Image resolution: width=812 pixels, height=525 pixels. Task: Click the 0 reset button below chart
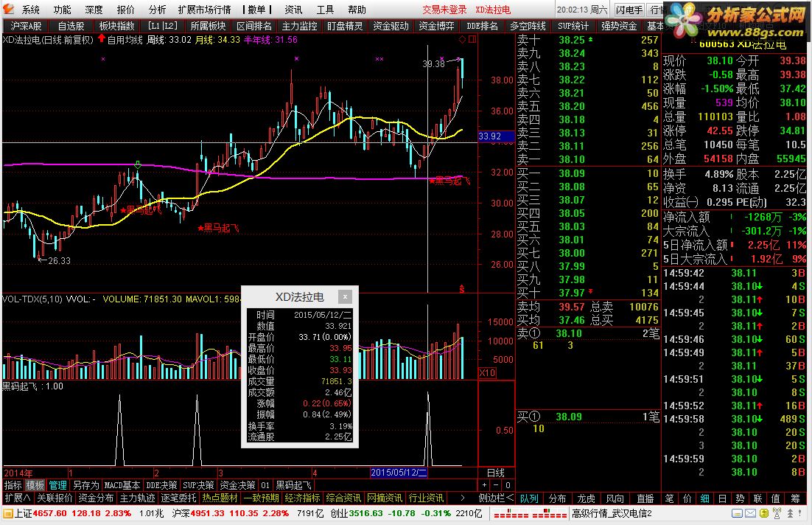click(508, 485)
